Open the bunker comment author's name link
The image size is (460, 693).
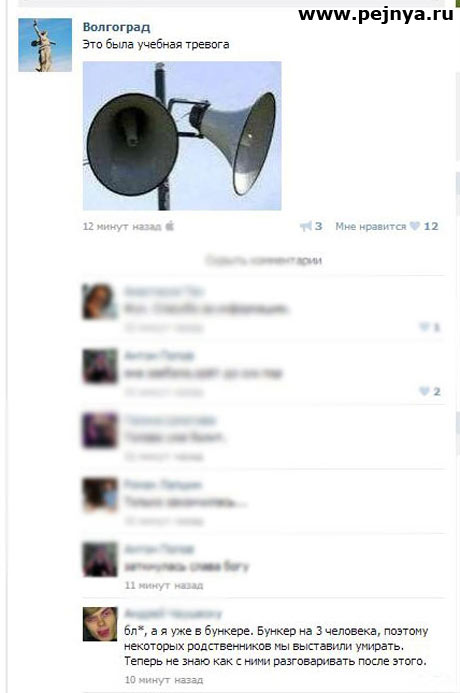point(173,613)
